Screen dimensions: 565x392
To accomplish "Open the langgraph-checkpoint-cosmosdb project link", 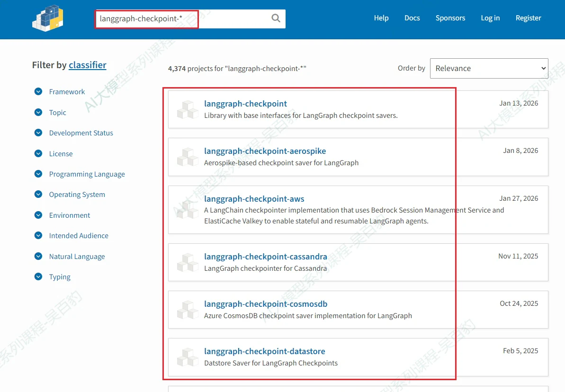I will [266, 304].
